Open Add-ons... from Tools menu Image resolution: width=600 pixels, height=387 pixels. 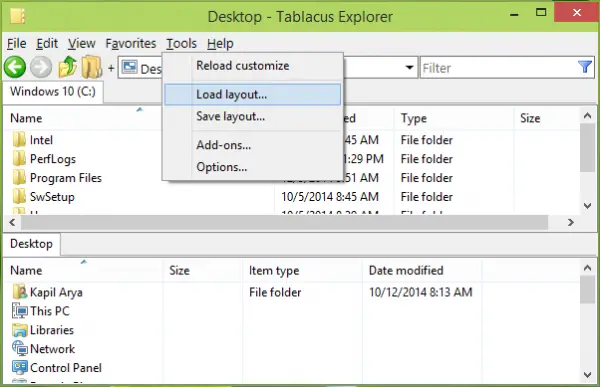pos(253,145)
